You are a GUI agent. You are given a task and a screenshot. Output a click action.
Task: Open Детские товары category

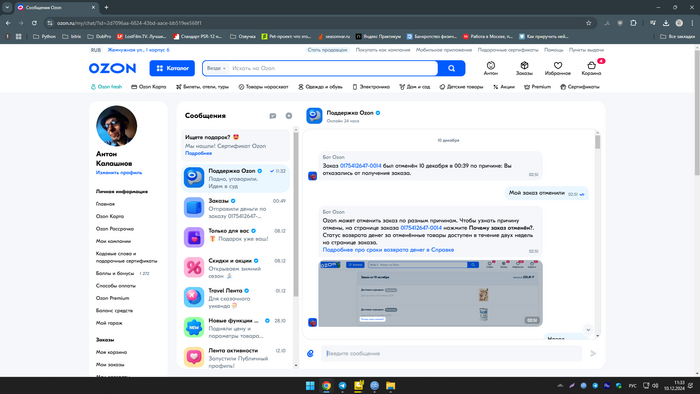click(461, 87)
